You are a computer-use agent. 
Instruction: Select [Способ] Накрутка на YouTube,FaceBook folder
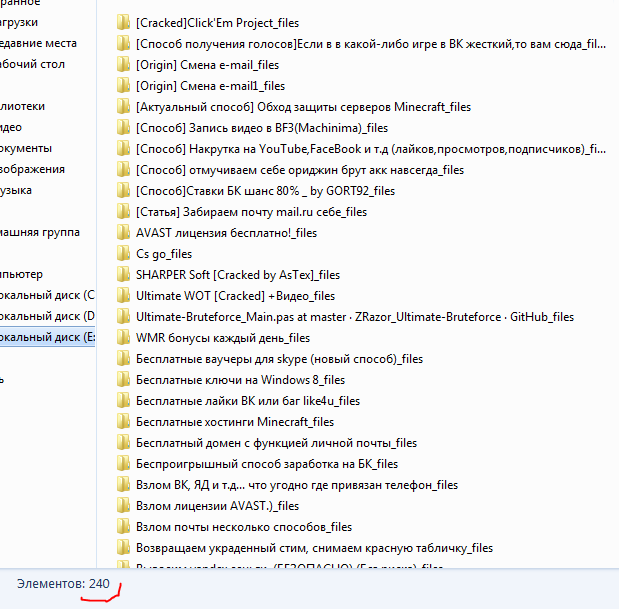click(371, 149)
